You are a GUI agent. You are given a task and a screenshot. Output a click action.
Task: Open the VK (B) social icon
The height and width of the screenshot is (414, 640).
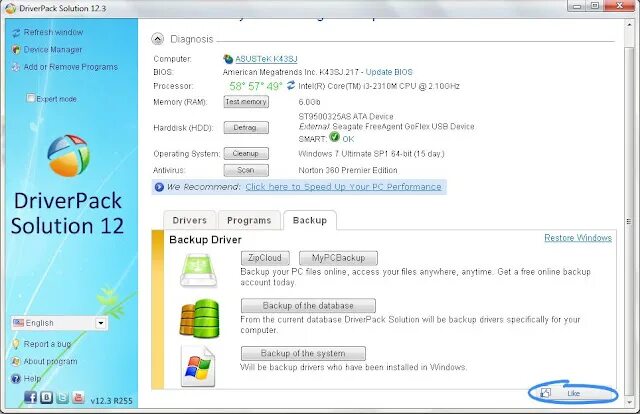pos(47,397)
